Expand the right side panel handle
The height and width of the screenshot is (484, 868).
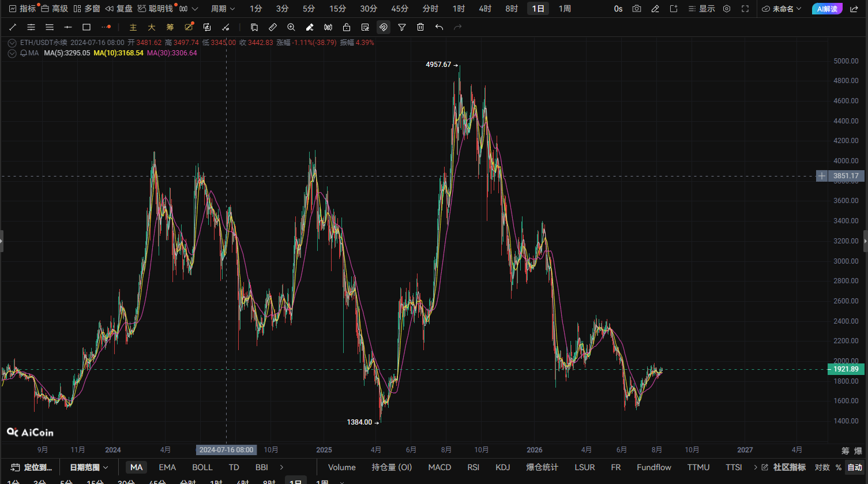(x=865, y=241)
